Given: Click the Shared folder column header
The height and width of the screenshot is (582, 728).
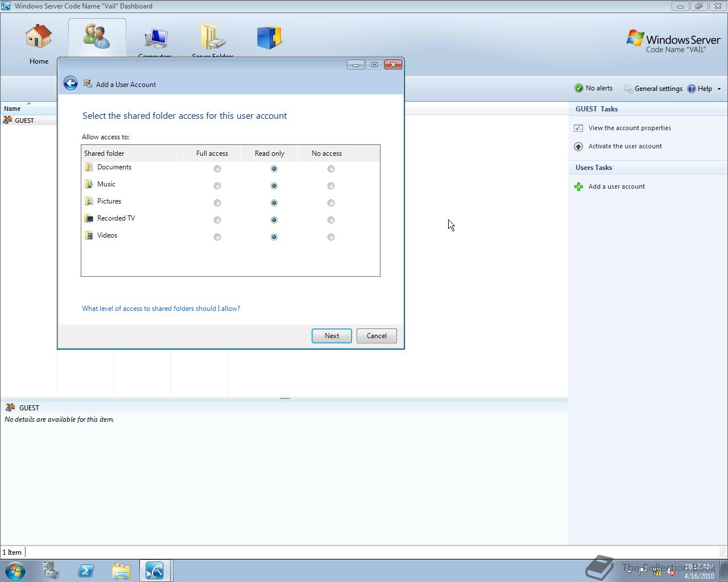Looking at the screenshot, I should [133, 153].
